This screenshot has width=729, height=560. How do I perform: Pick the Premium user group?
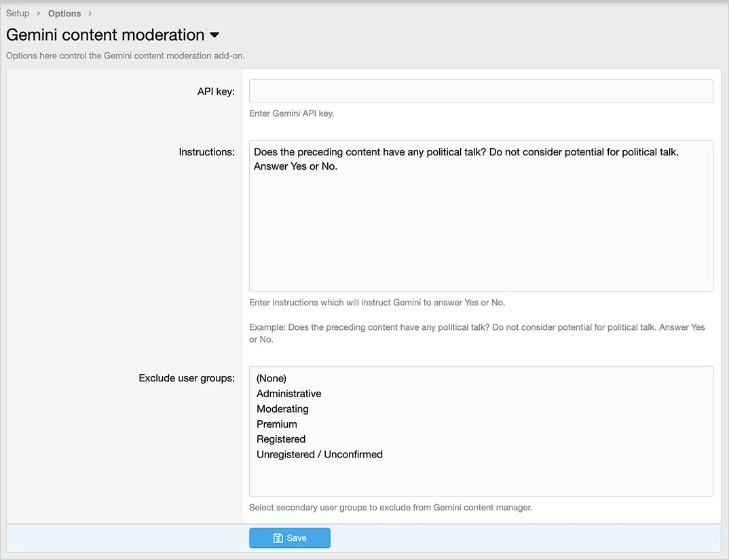[277, 424]
